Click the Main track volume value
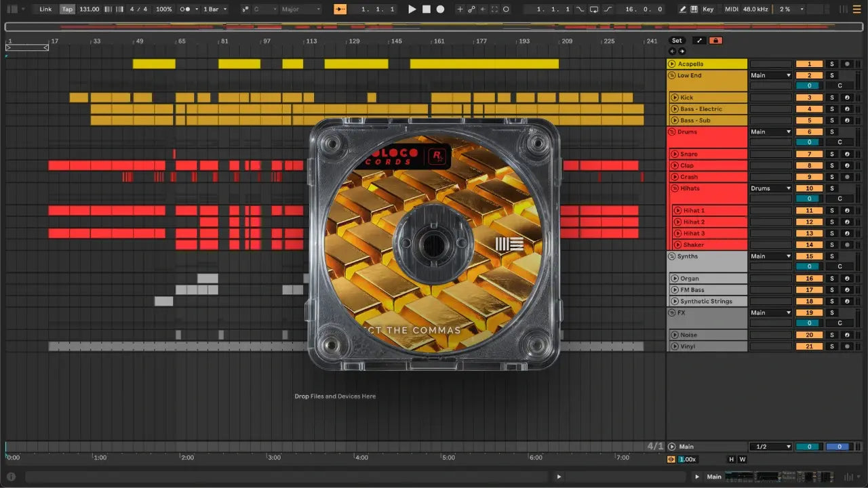 pos(808,447)
